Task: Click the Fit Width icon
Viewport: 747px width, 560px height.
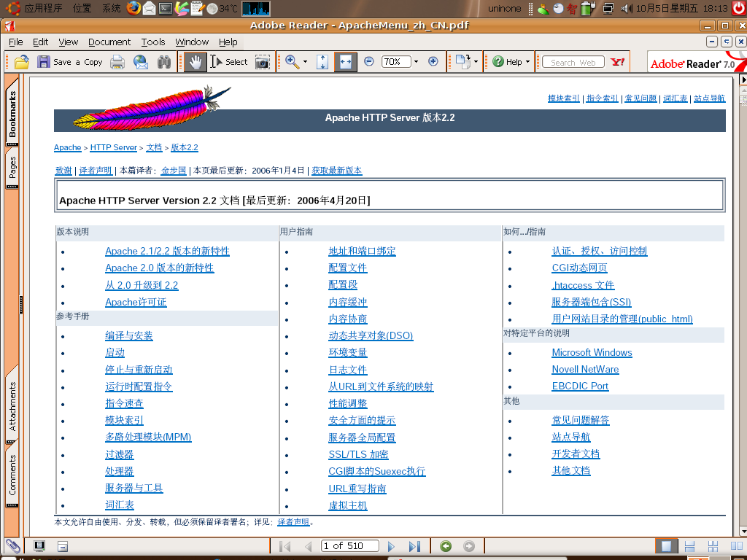Action: pos(346,62)
